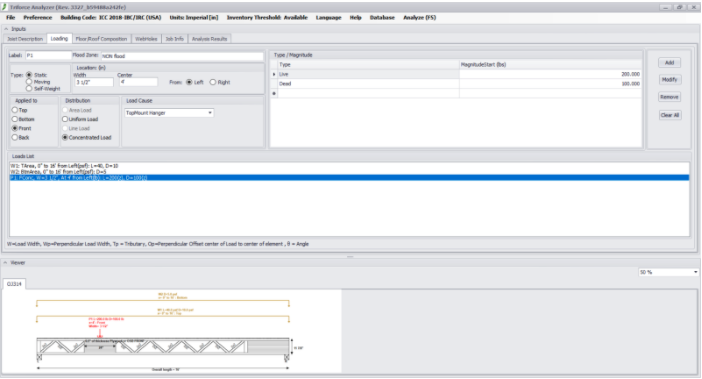Apply load to Front

click(15, 128)
